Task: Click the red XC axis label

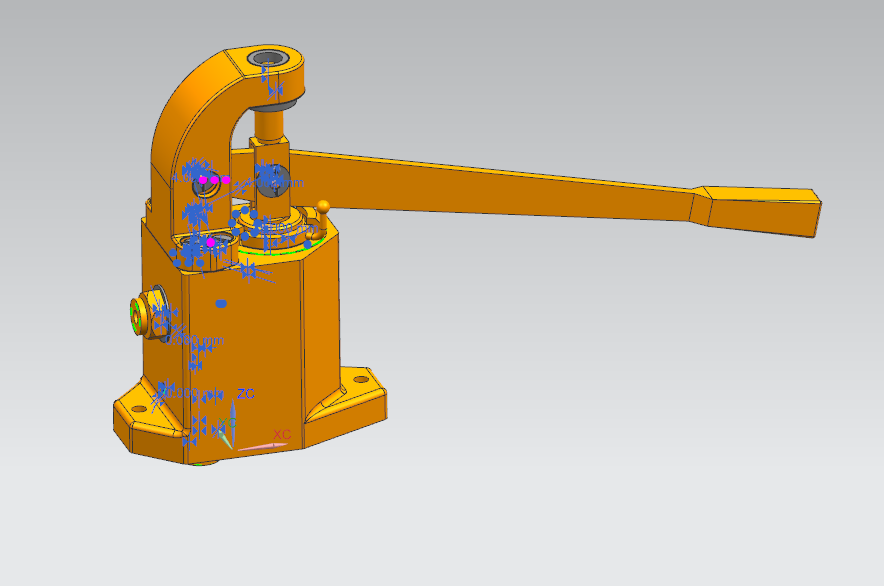Action: pos(282,434)
